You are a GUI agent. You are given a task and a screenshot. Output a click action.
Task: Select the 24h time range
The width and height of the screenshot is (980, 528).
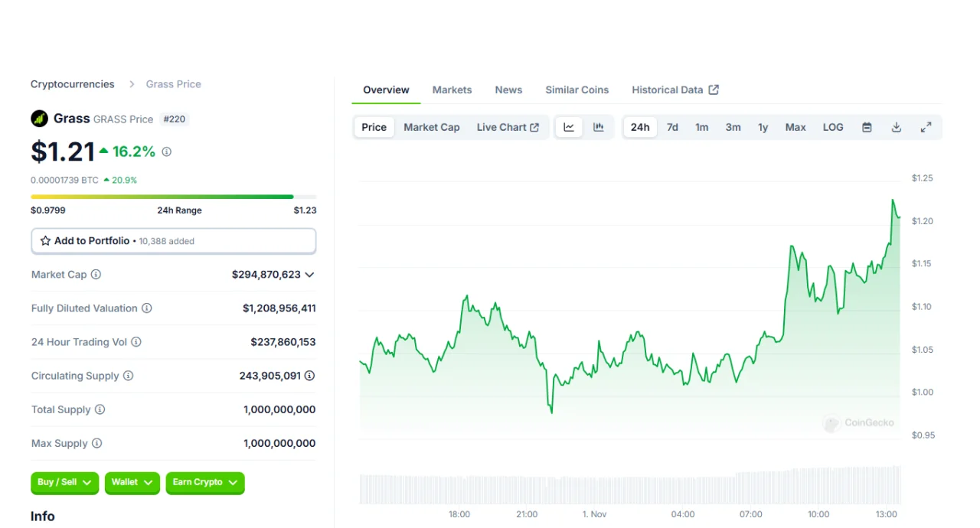tap(640, 127)
